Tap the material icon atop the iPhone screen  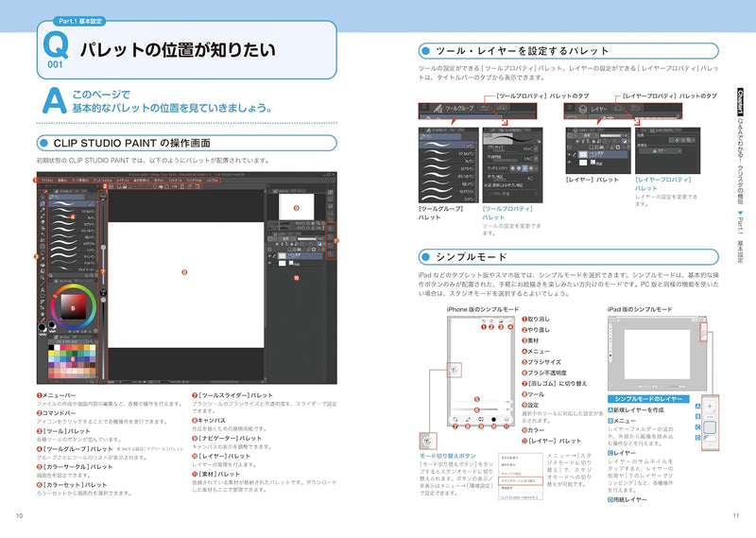point(501,321)
